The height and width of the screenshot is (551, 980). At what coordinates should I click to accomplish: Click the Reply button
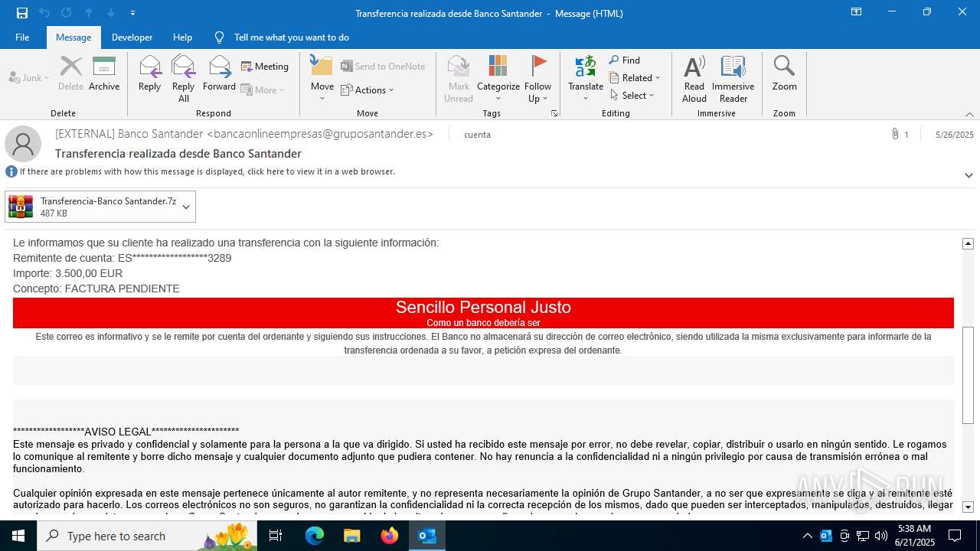pyautogui.click(x=150, y=73)
